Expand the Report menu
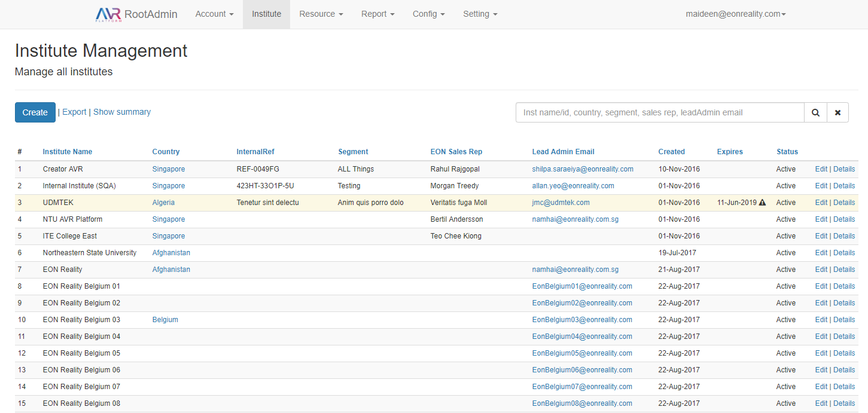Viewport: 868px width, 413px height. coord(378,14)
